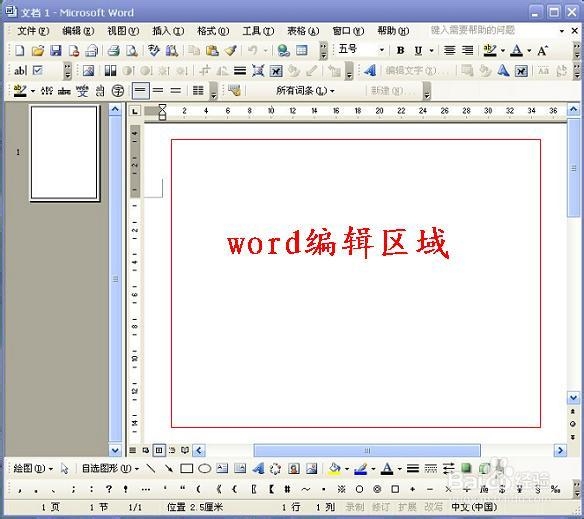Toggle Underline formatting

click(x=419, y=50)
